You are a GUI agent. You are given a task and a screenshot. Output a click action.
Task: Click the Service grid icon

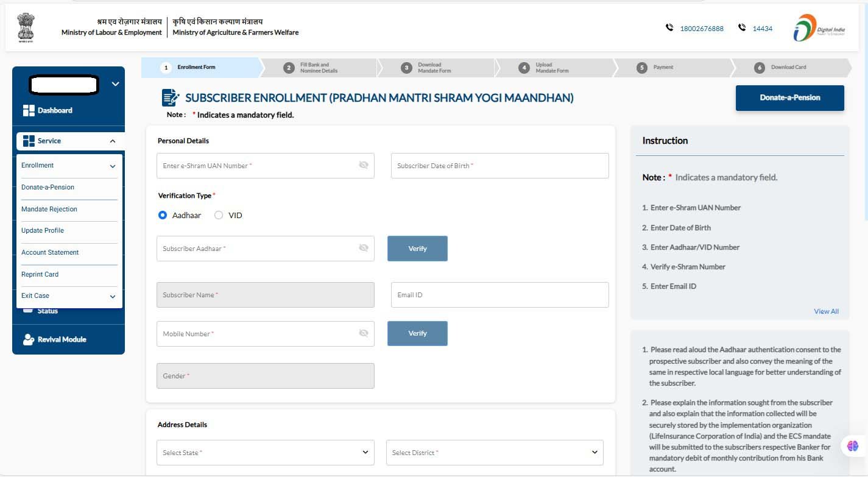[x=29, y=141]
